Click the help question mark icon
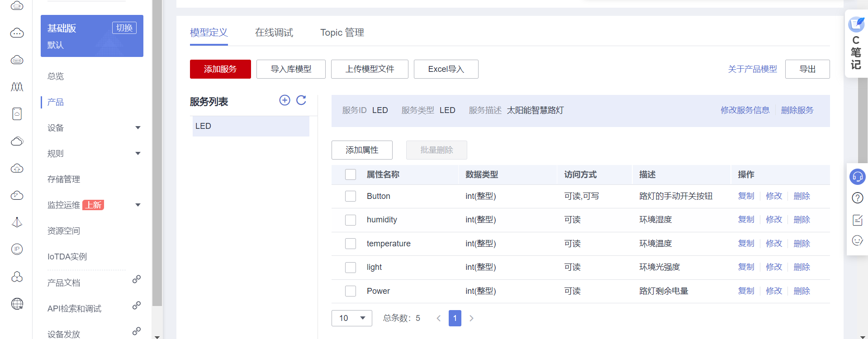Viewport: 868px width, 339px height. (x=857, y=198)
